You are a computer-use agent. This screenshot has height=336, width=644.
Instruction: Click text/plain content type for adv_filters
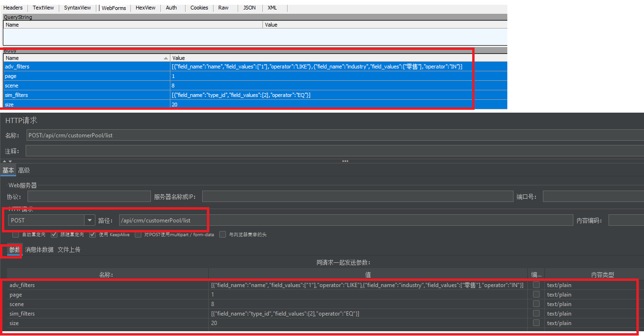(560, 285)
